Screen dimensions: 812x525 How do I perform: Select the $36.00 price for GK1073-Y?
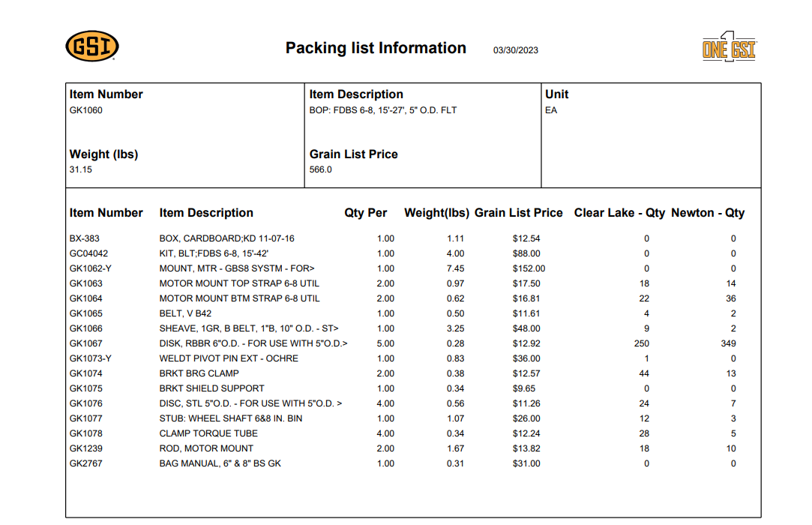526,358
